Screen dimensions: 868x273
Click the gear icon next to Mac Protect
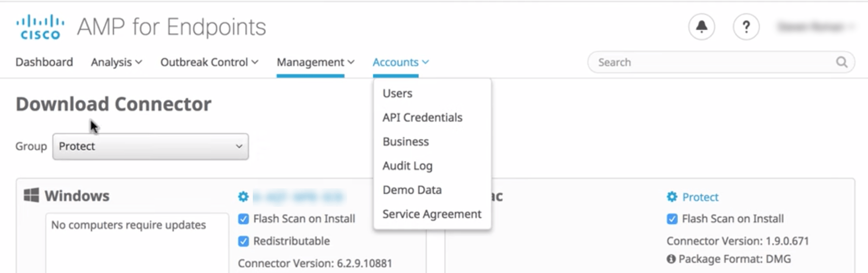672,197
